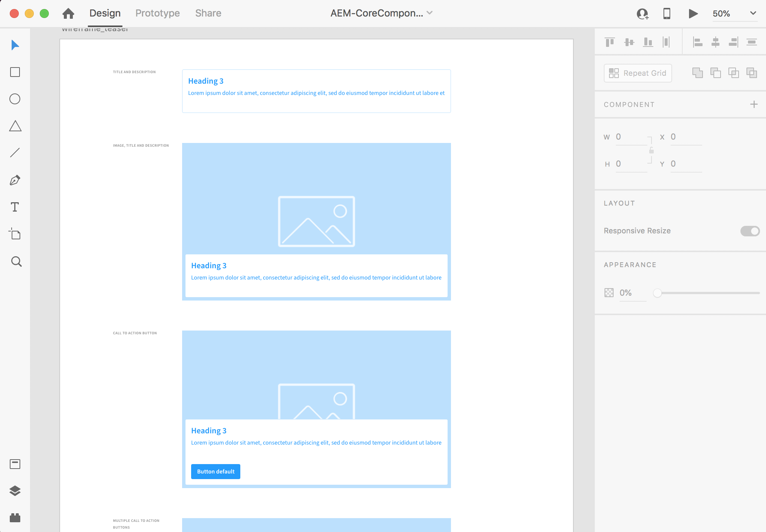The height and width of the screenshot is (532, 766).
Task: Click the width W input field
Action: 631,137
